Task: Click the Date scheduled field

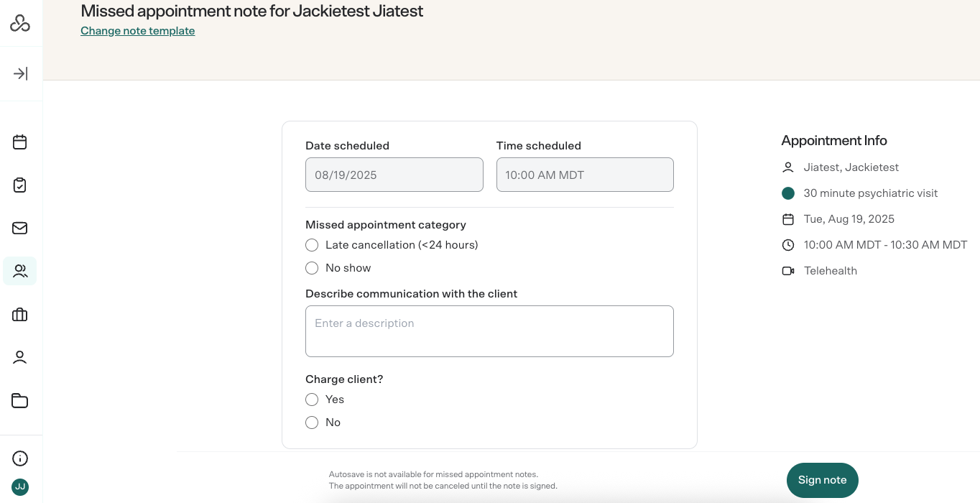Action: tap(394, 175)
